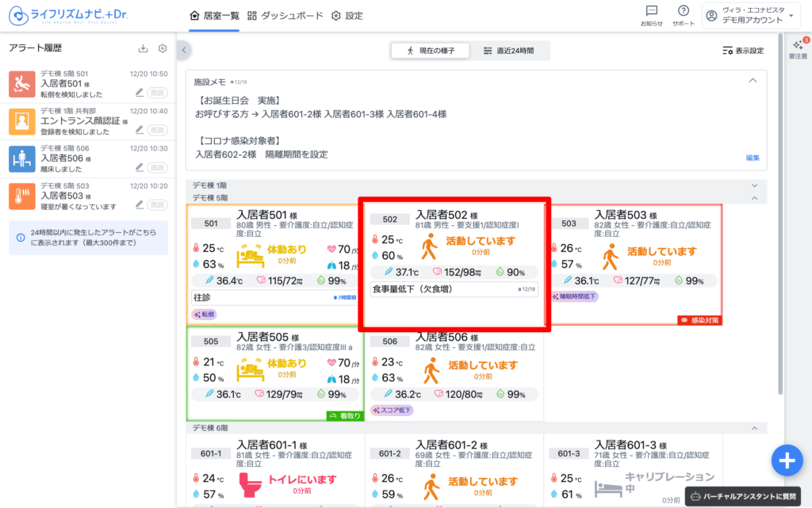The image size is (812, 508).
Task: Mark エントランス顔認証 alert as 既読
Action: pyautogui.click(x=158, y=130)
